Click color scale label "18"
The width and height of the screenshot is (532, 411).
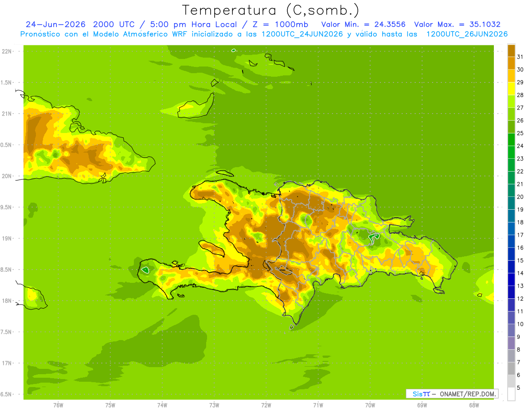point(520,222)
